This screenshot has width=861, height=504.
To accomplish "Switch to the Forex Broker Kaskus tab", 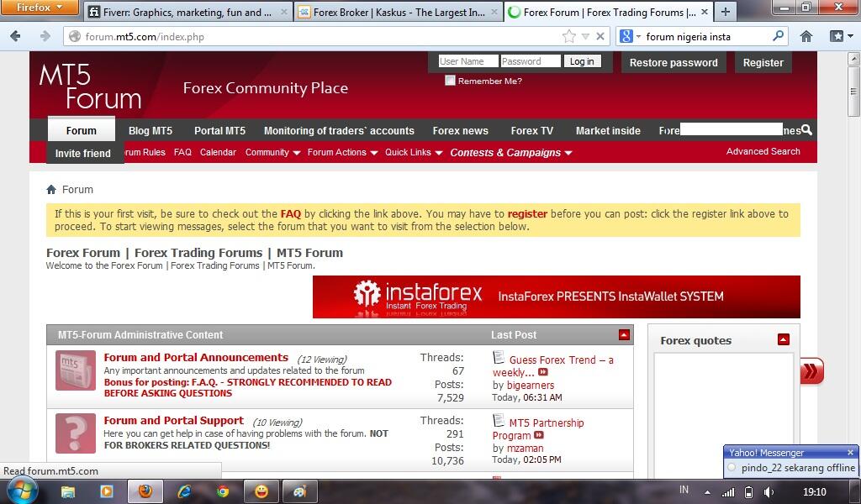I will [399, 12].
